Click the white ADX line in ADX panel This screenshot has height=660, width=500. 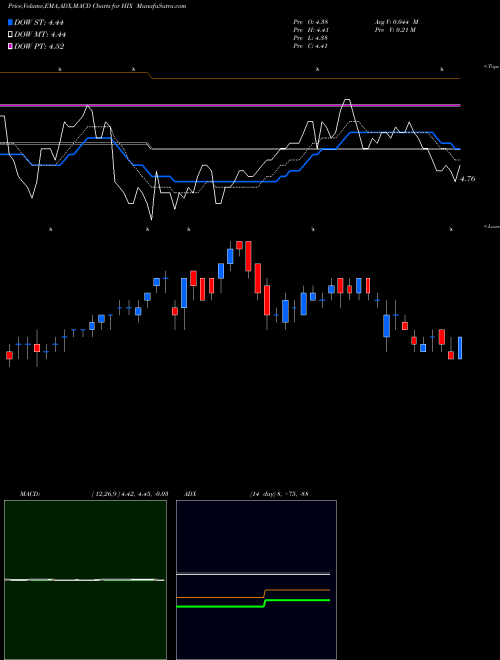click(x=253, y=574)
